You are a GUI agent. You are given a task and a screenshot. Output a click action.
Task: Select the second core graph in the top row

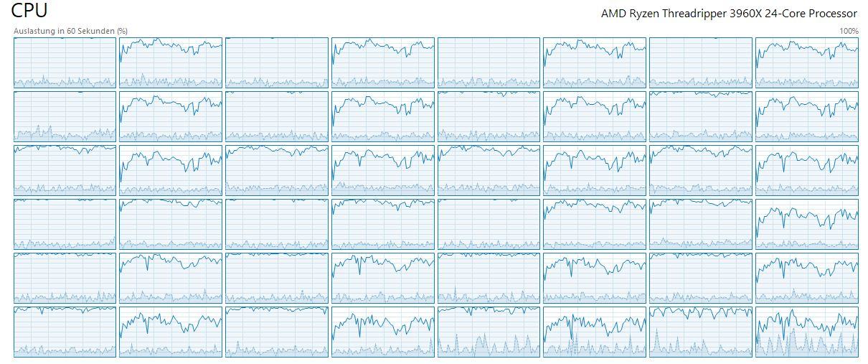click(x=171, y=62)
